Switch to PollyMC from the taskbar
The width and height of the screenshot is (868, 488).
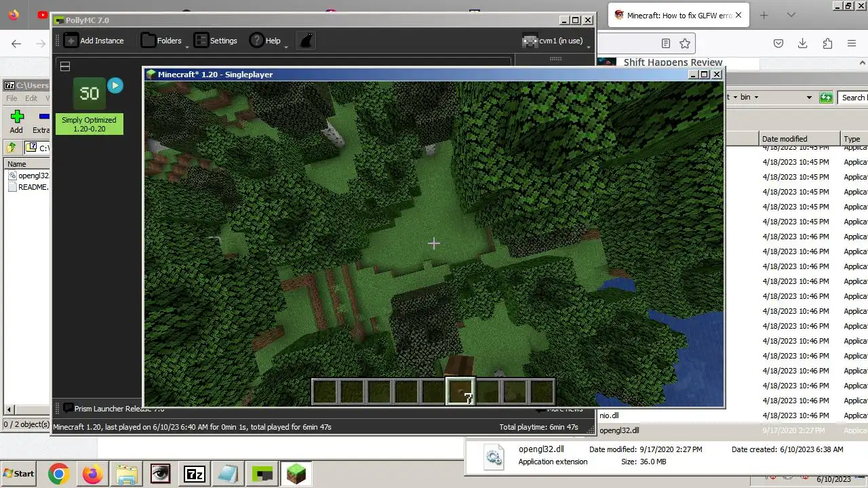point(262,474)
